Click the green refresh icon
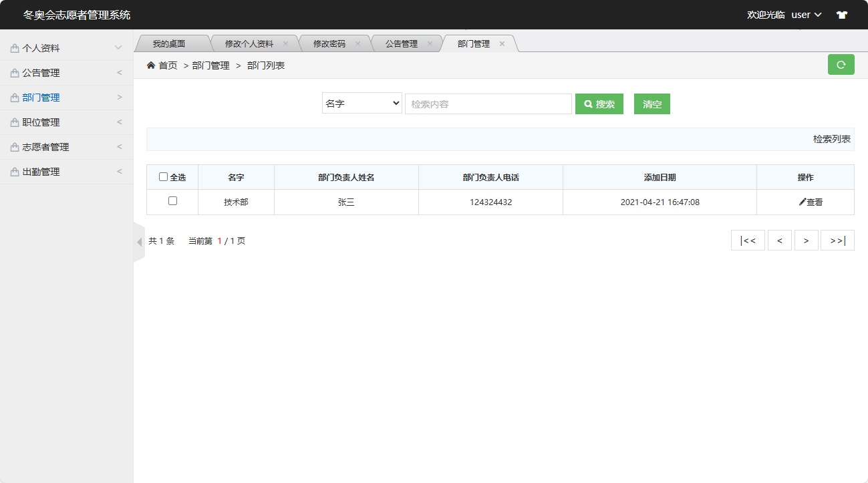Screen dimensions: 868x483 coord(841,65)
